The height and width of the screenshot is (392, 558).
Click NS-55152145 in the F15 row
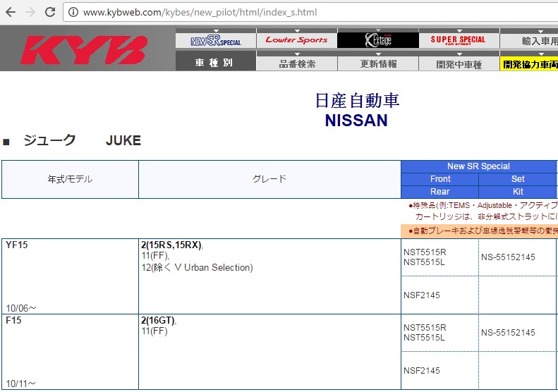(x=508, y=333)
